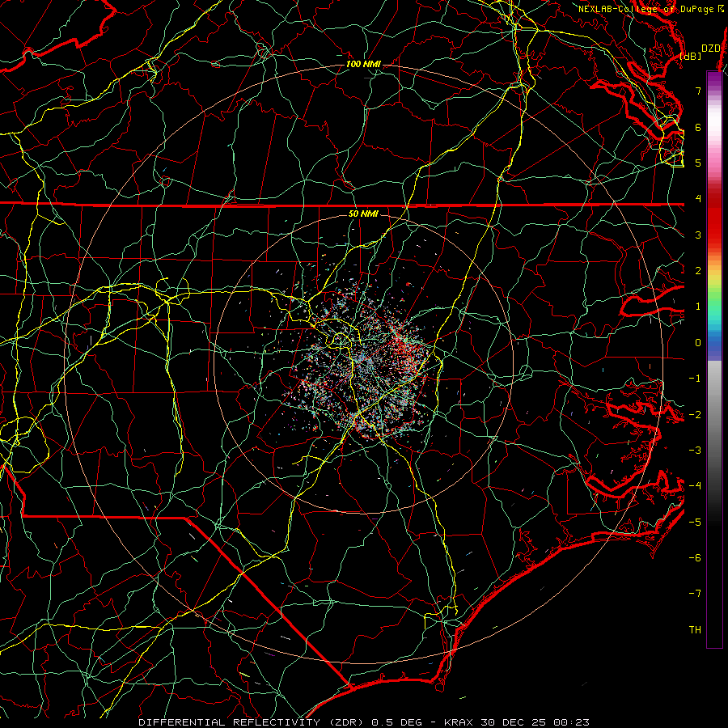Viewport: 728px width, 728px height.
Task: Click the DZDR color scale title
Action: (710, 49)
